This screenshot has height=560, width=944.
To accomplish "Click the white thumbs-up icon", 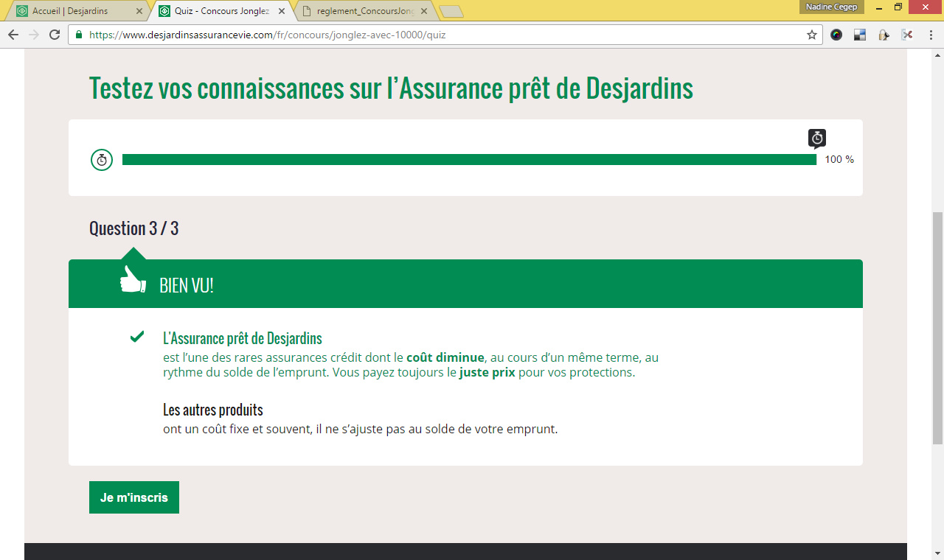I will 133,280.
